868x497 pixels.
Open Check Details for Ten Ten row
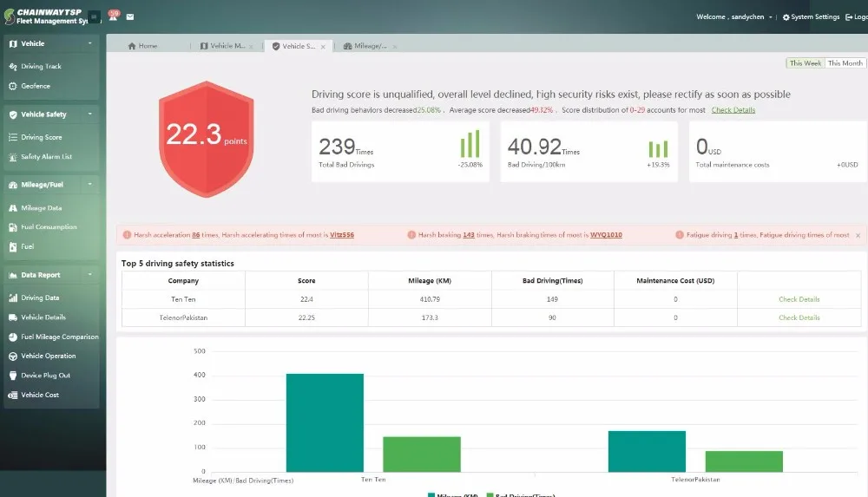tap(799, 299)
